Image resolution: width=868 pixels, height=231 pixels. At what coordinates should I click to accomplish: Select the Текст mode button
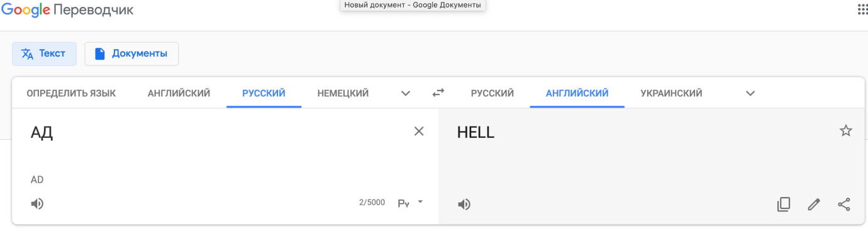[44, 54]
